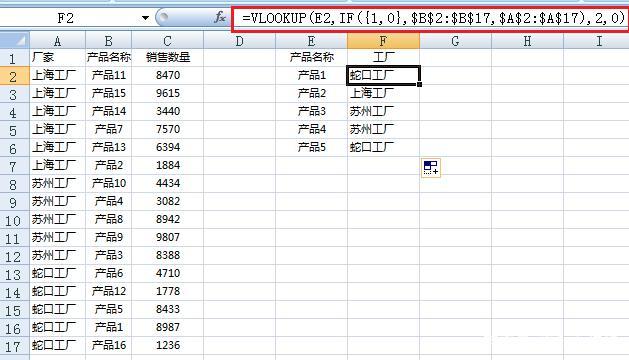Click cell C11 with value 9807
This screenshot has height=360, width=629.
pos(168,238)
